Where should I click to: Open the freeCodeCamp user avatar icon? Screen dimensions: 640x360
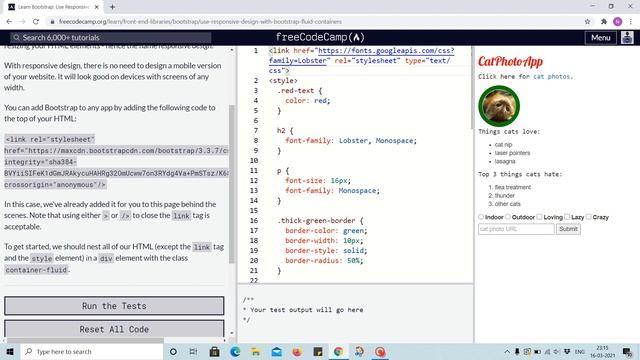pos(627,38)
